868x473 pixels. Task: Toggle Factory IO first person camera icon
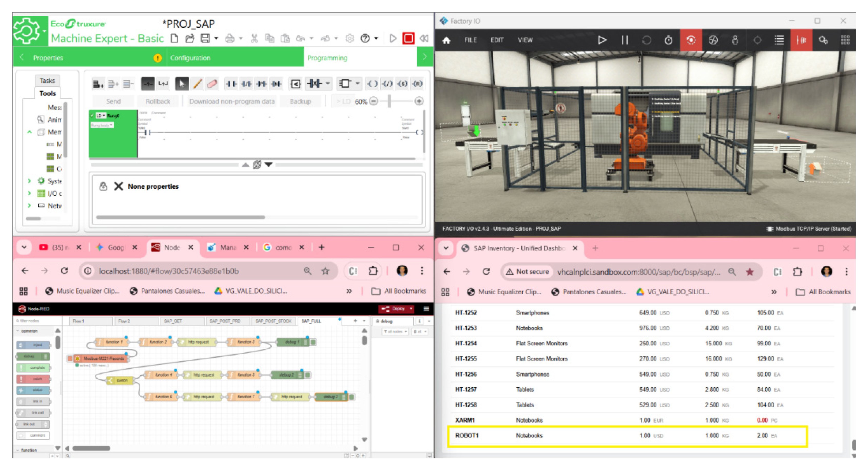pos(735,40)
